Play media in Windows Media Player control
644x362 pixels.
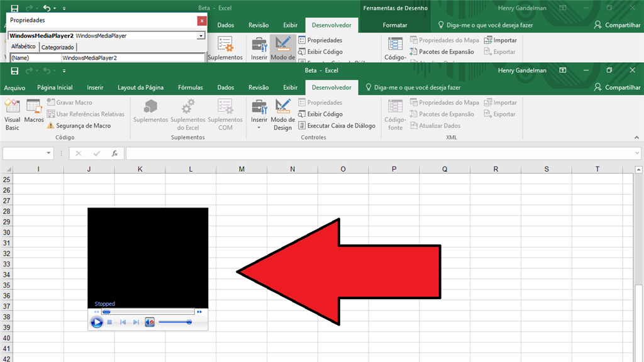96,322
